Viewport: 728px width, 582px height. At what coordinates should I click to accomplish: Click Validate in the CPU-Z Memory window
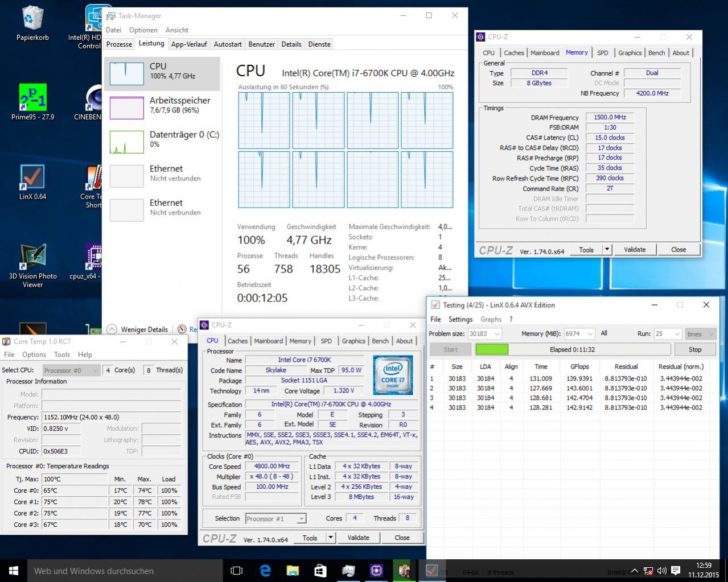point(635,250)
